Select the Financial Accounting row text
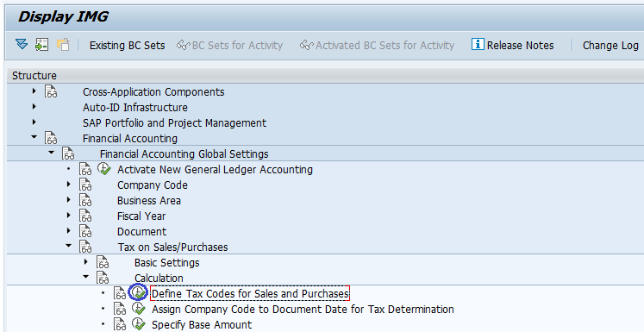Image resolution: width=644 pixels, height=332 pixels. point(130,139)
